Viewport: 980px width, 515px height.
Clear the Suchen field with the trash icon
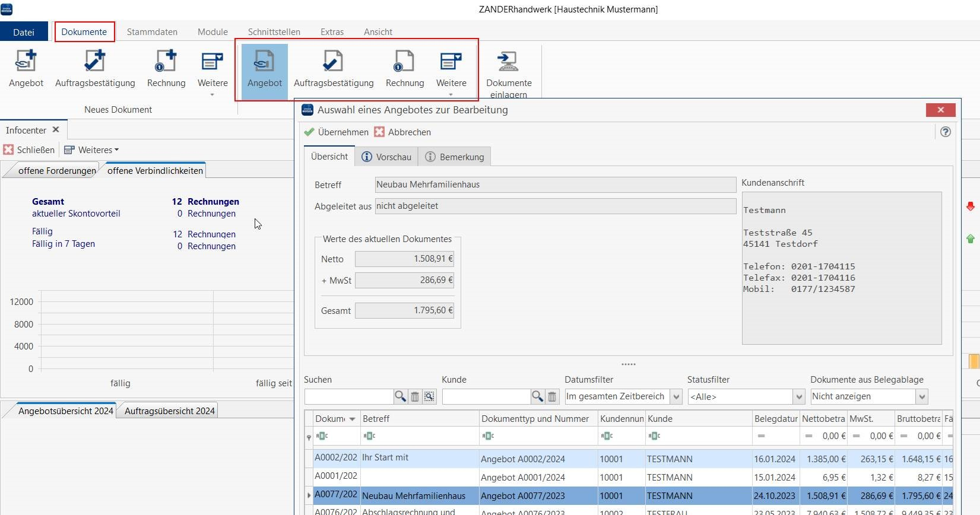416,396
